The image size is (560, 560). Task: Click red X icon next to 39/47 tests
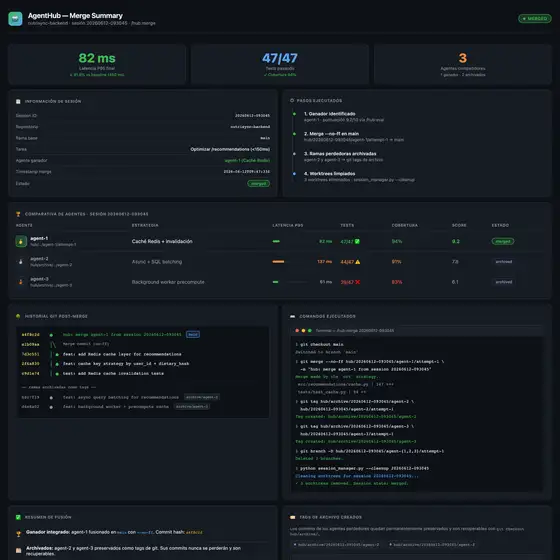[358, 282]
